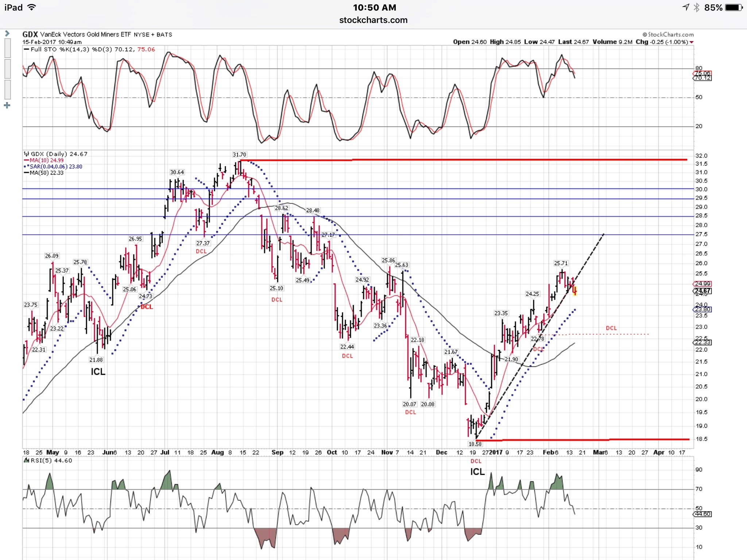Tap the stockcharts.com address bar
This screenshot has height=560, width=747.
point(373,20)
